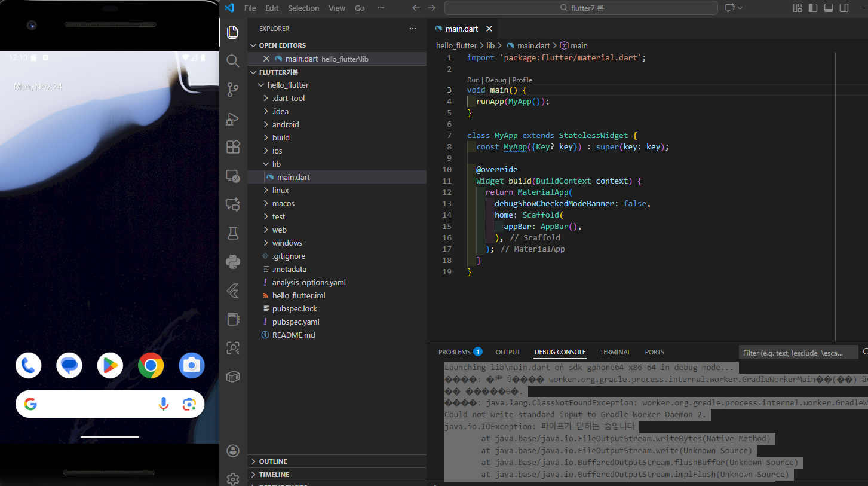Open the Selection menu

[x=303, y=8]
